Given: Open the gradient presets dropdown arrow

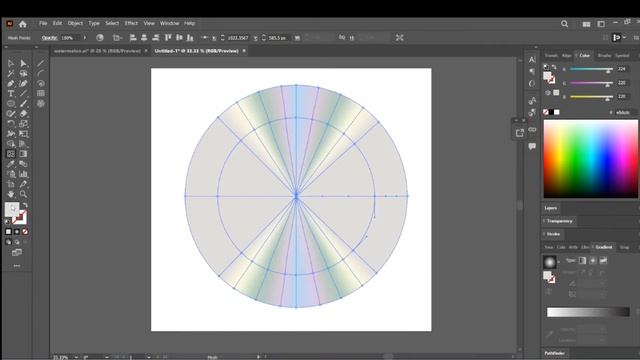Looking at the screenshot, I should [x=559, y=262].
